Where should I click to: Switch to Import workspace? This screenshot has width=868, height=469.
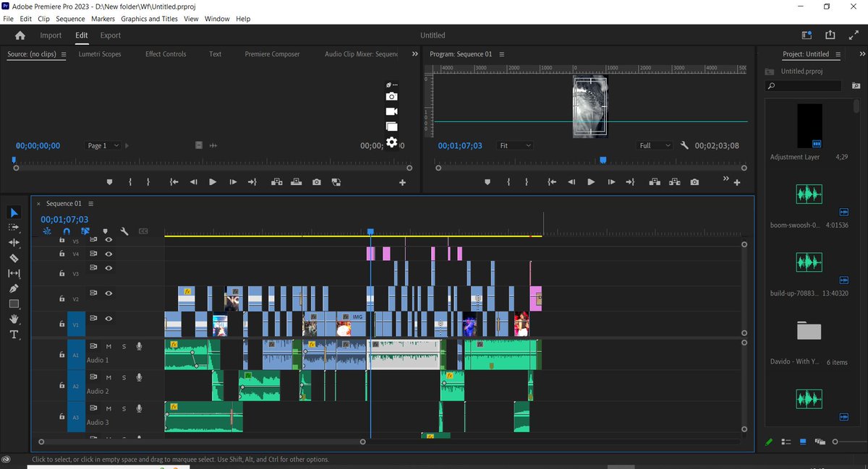51,35
